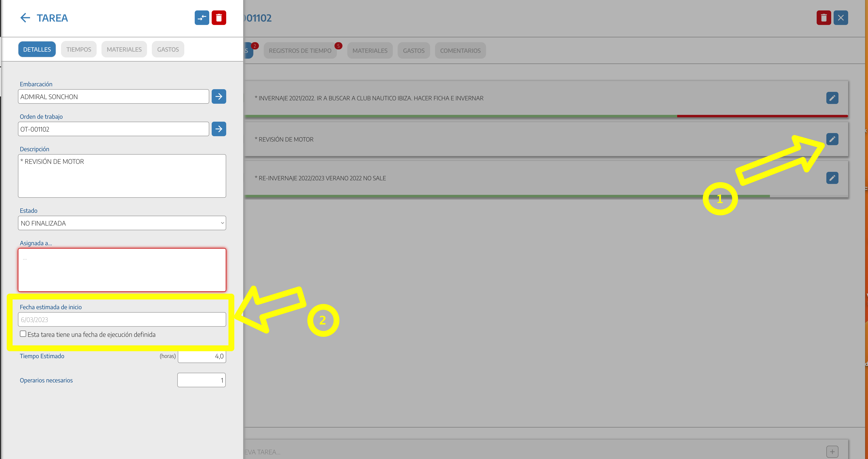The width and height of the screenshot is (868, 459).
Task: Click the 'Asignada a...' input box
Action: point(122,270)
